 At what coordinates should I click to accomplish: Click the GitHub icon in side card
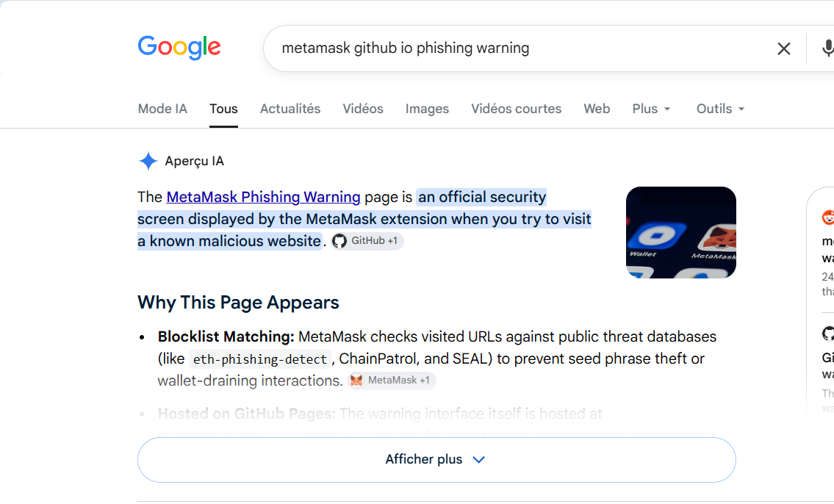[828, 334]
